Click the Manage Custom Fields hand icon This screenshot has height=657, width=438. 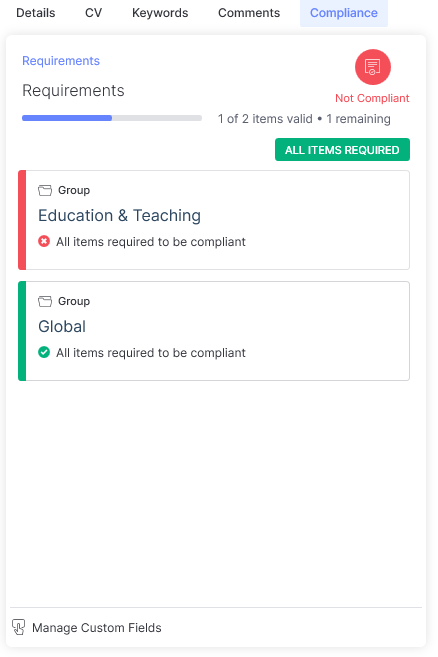[18, 627]
